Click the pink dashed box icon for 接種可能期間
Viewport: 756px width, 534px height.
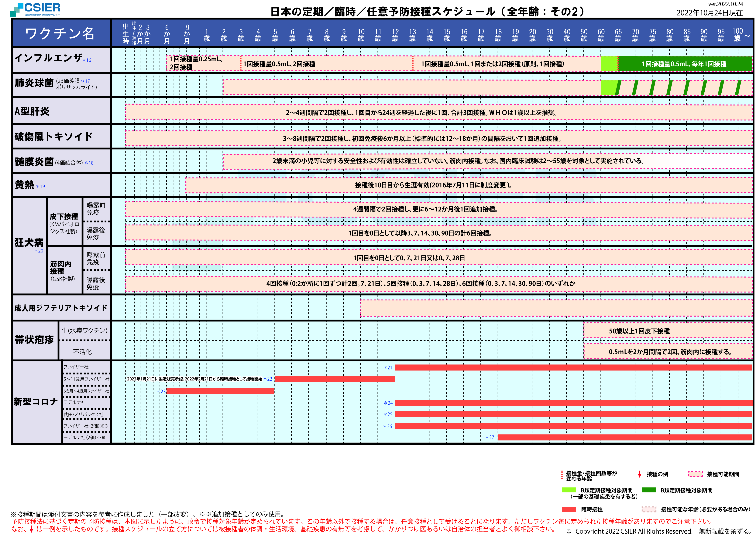(x=695, y=474)
